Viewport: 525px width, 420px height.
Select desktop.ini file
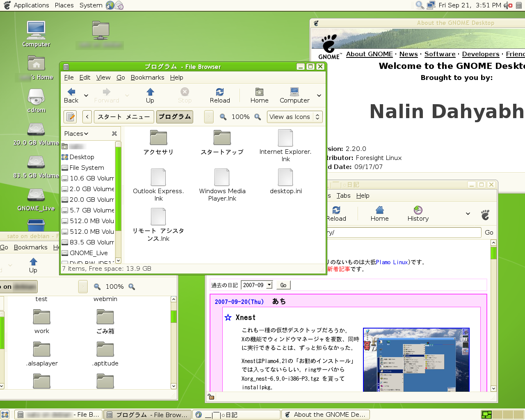coord(285,177)
